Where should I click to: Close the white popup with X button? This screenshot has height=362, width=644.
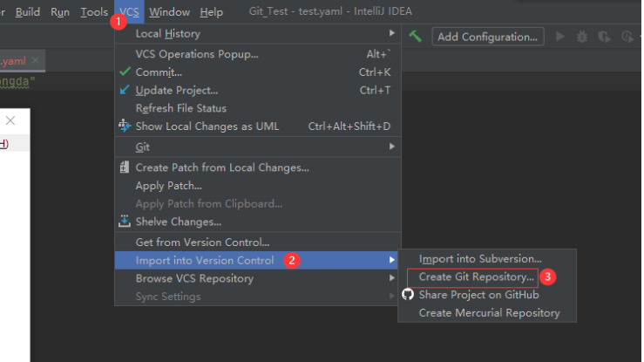[x=10, y=120]
